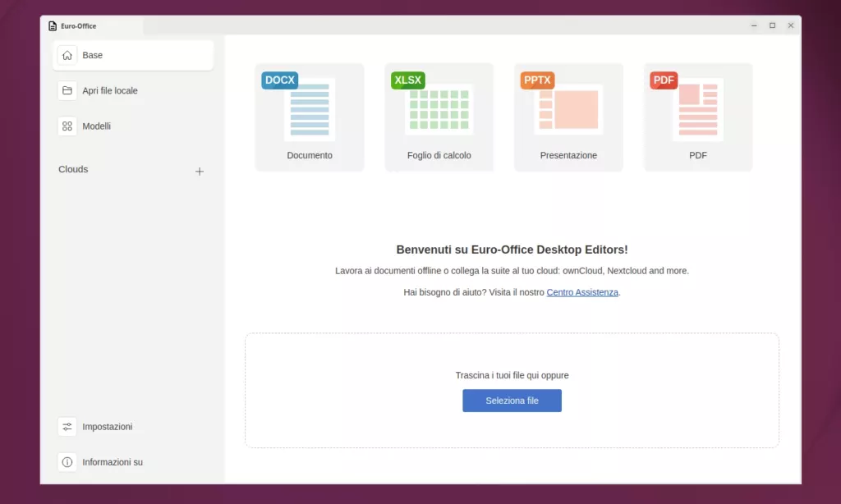Screen dimensions: 841x504
Task: Click the Informazioni su info icon
Action: click(67, 462)
